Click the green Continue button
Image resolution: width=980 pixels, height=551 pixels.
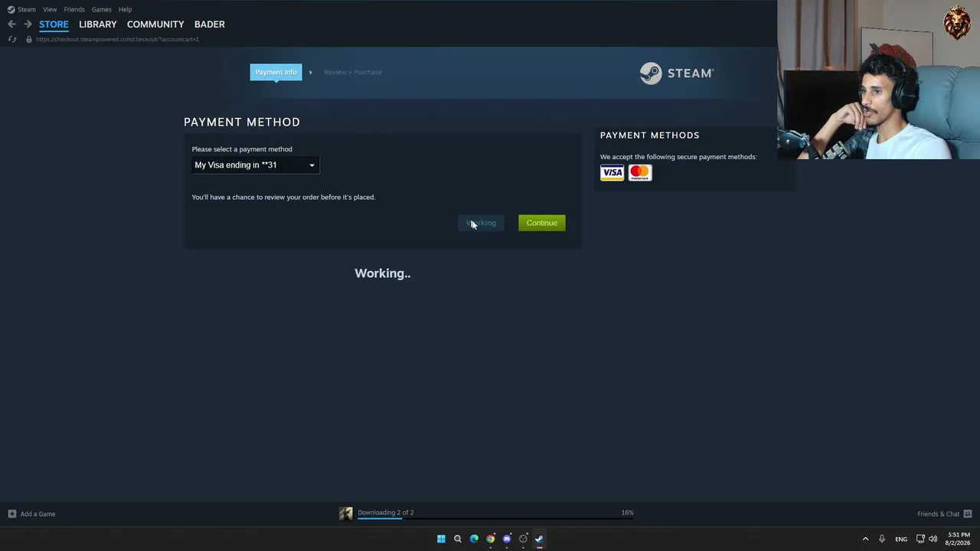point(542,223)
